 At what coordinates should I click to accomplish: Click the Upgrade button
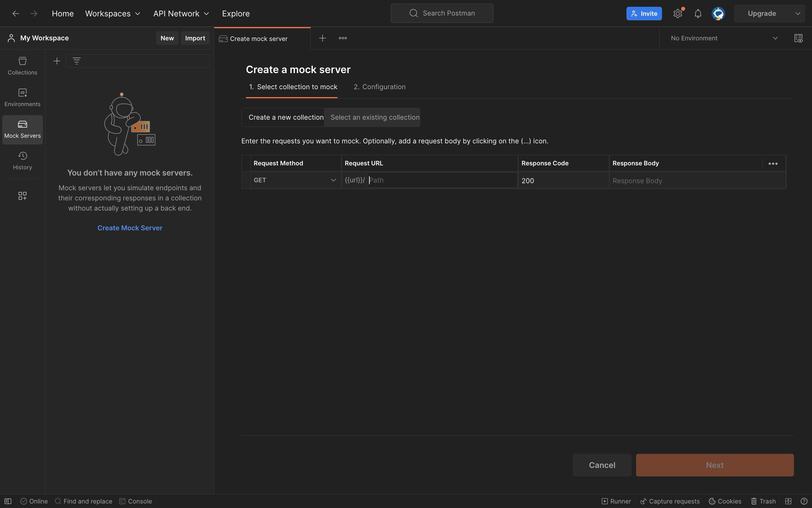pyautogui.click(x=762, y=14)
